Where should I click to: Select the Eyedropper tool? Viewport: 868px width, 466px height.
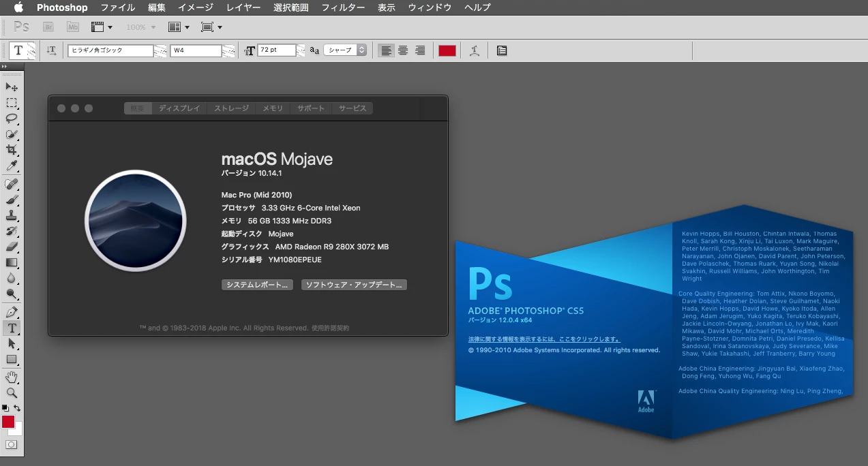[x=12, y=166]
